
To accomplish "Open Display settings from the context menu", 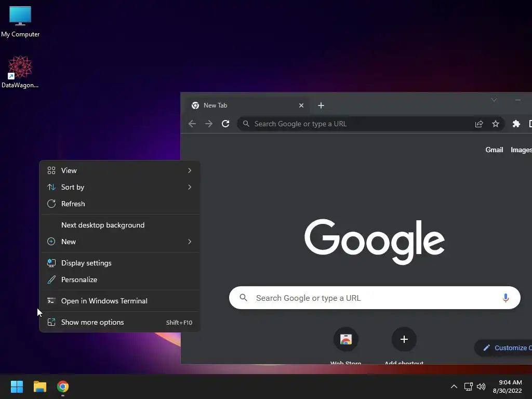I will 120,263.
